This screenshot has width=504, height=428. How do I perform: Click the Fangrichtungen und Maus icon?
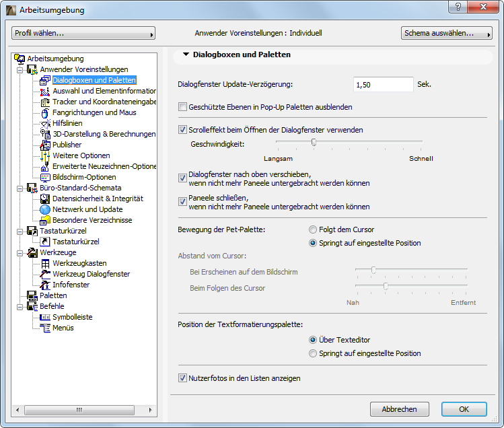pos(45,112)
